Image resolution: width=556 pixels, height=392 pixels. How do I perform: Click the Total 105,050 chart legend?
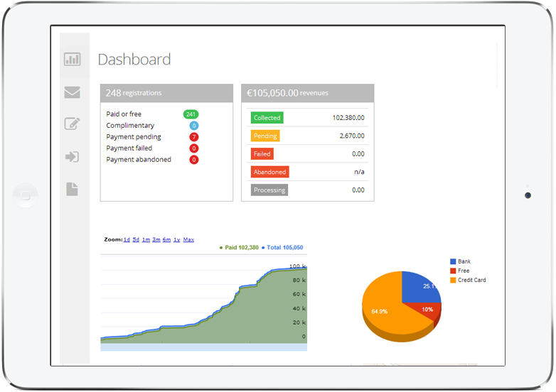282,248
